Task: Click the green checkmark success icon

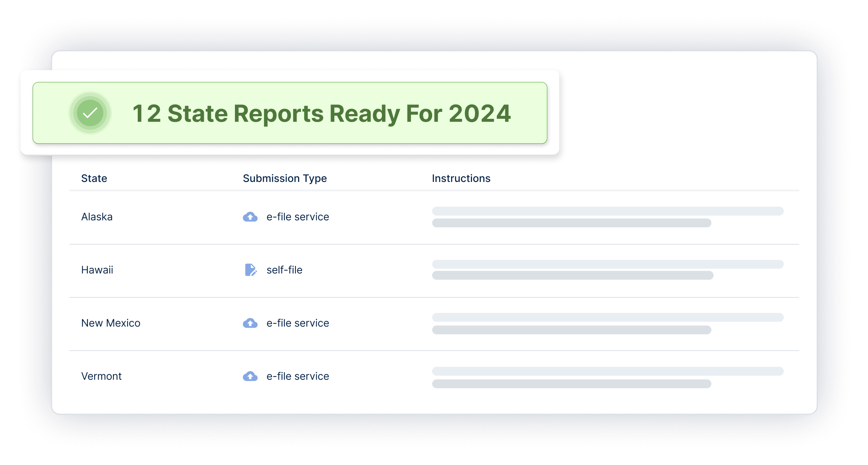Action: click(x=90, y=113)
